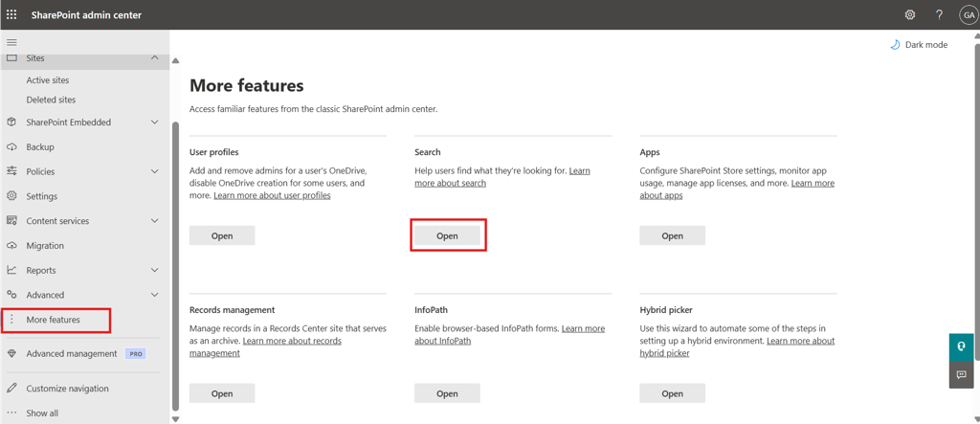Image resolution: width=980 pixels, height=424 pixels.
Task: Click the SharePoint Embedded cube icon
Action: [x=11, y=122]
